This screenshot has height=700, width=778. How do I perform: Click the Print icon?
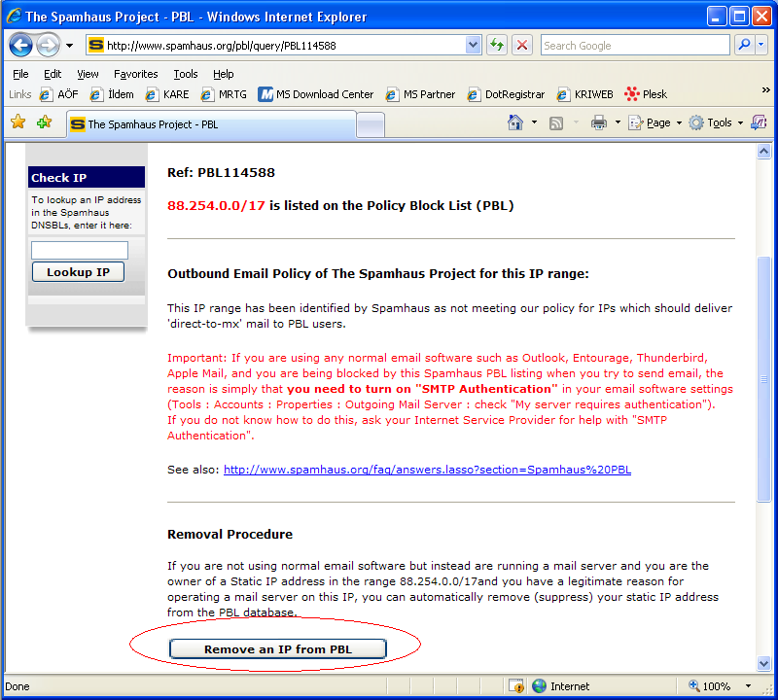point(599,122)
